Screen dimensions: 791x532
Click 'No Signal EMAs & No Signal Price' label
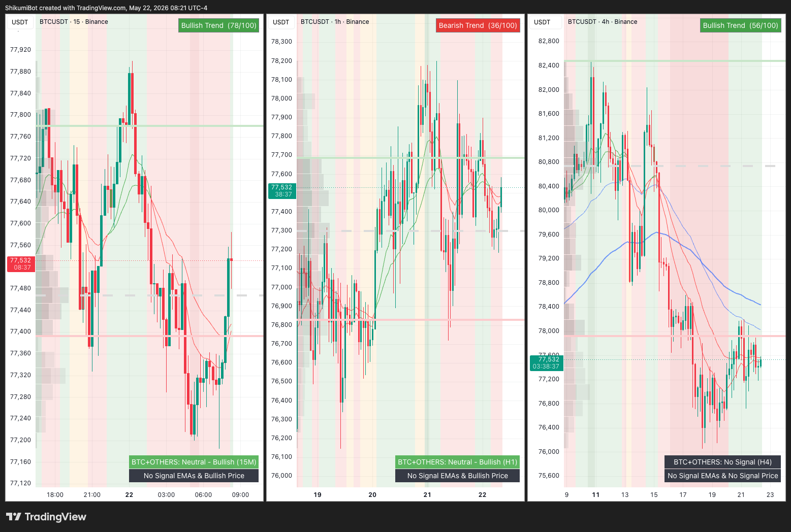point(723,476)
